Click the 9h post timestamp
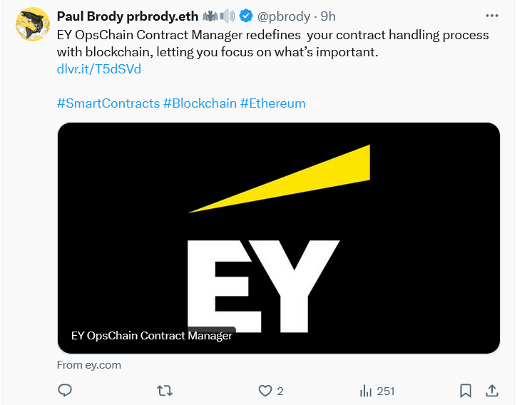This screenshot has height=405, width=532. [x=327, y=16]
